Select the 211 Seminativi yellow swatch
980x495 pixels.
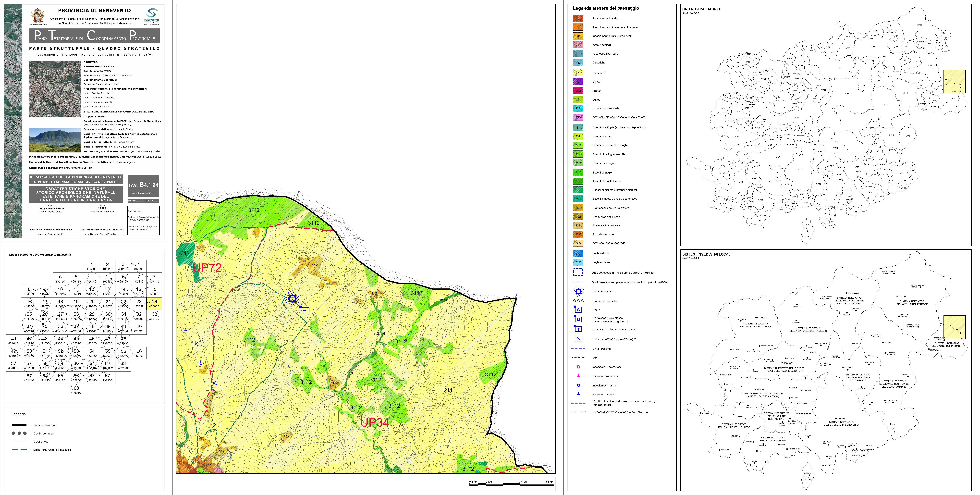(x=578, y=73)
